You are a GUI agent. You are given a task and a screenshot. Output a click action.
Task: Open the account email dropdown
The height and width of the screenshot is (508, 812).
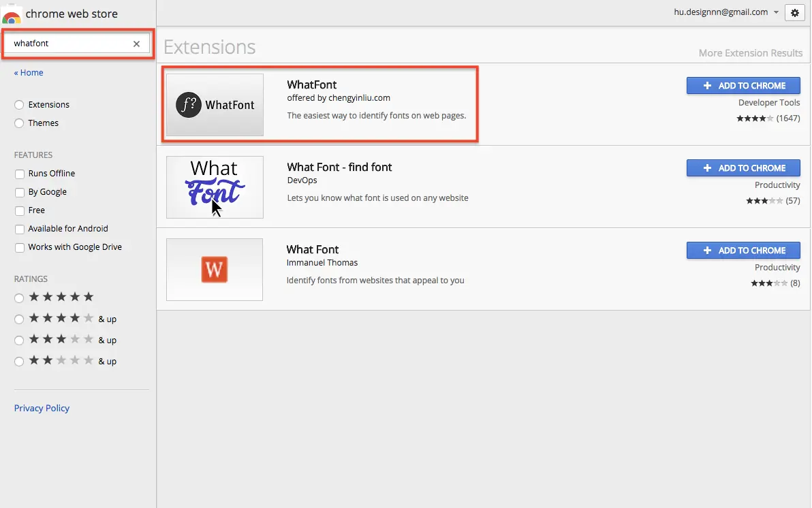point(726,12)
